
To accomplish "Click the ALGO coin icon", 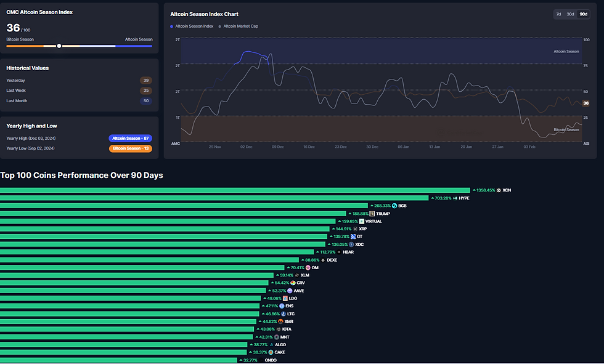I will point(272,345).
